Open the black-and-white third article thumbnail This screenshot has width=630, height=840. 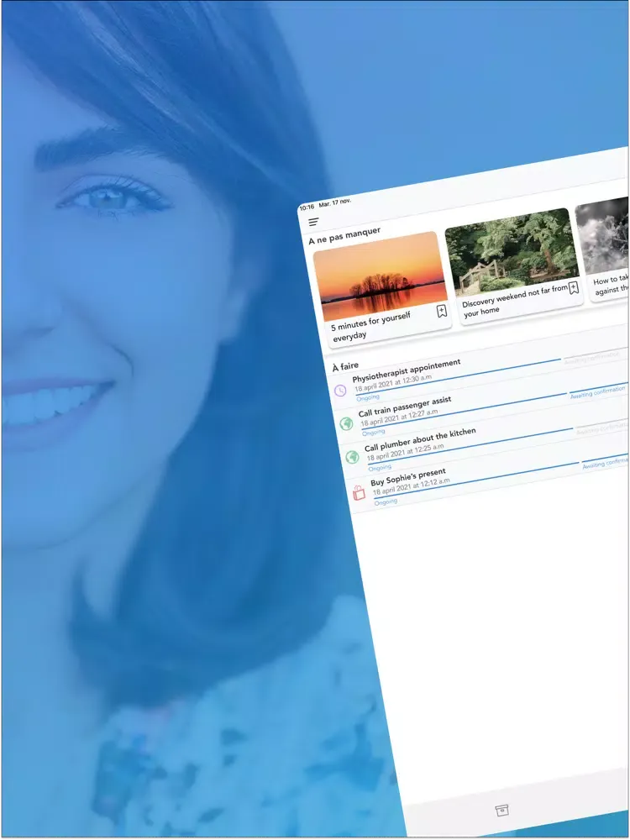point(602,235)
